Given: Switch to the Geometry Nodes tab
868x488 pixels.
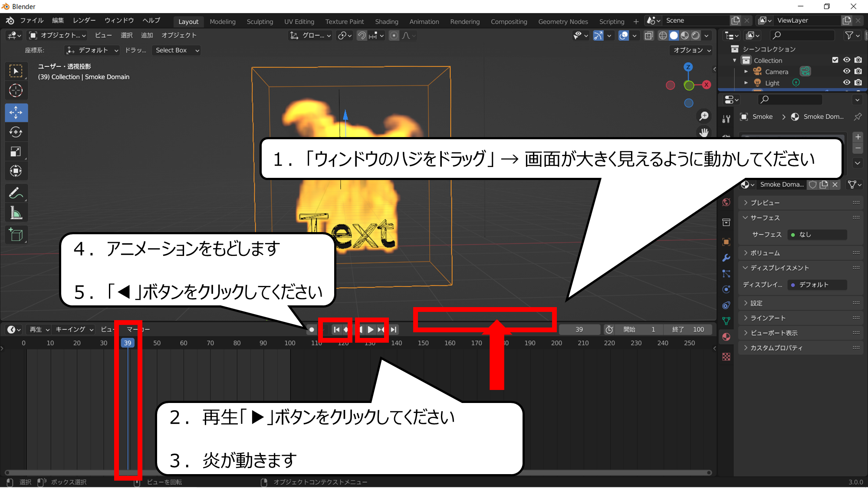Looking at the screenshot, I should (x=563, y=22).
